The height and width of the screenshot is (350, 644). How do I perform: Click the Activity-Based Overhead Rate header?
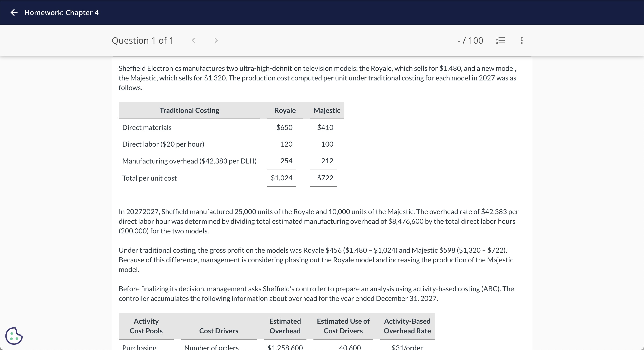[x=407, y=326]
